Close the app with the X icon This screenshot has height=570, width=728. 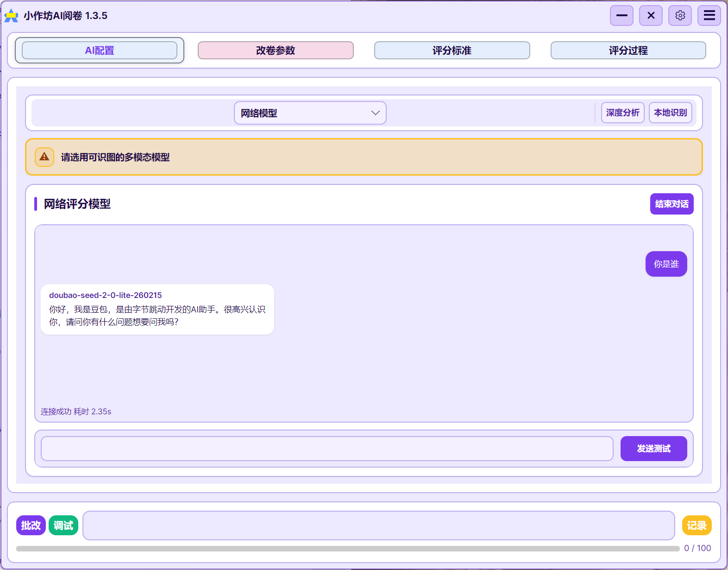(651, 16)
